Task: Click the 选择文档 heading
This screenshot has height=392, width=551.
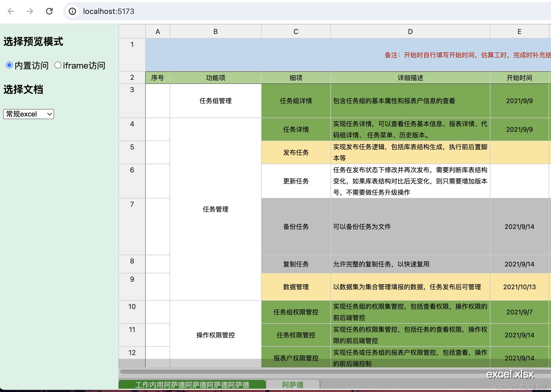Action: click(x=23, y=89)
